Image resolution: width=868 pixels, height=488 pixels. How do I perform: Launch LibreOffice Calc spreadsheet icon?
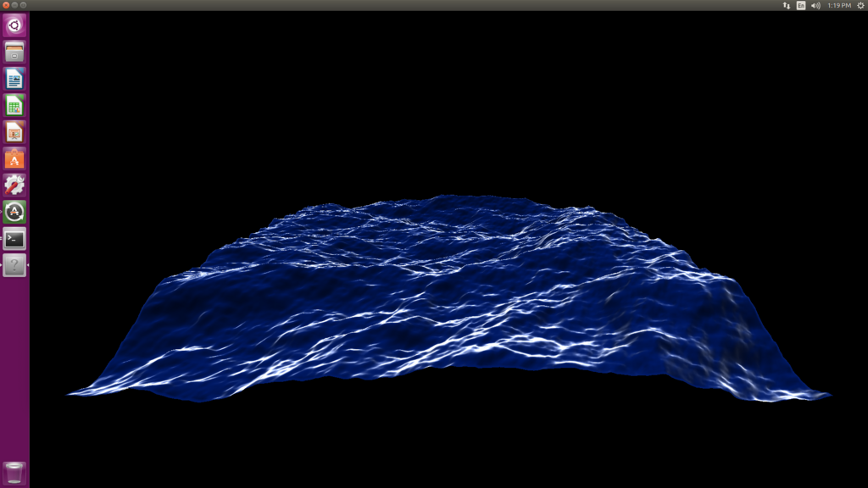(x=14, y=105)
